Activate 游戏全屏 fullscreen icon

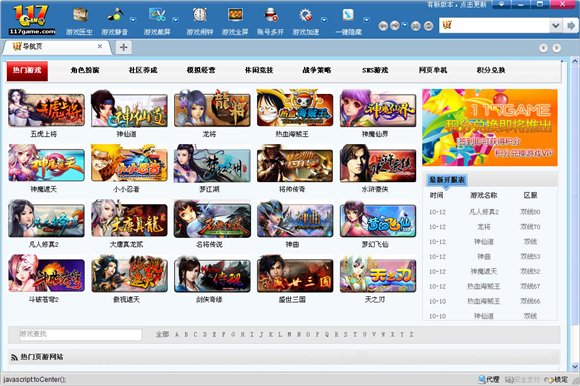pyautogui.click(x=235, y=16)
